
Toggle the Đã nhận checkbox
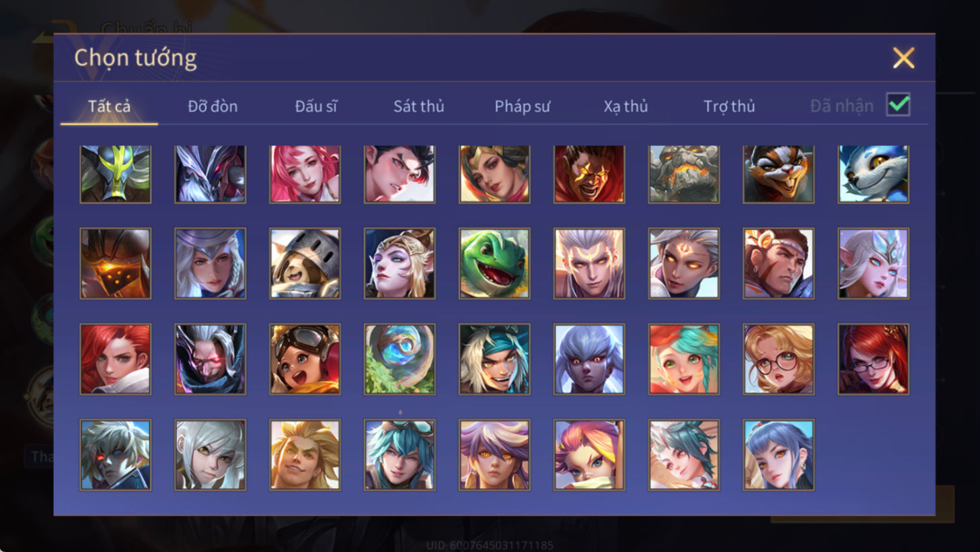pos(898,105)
